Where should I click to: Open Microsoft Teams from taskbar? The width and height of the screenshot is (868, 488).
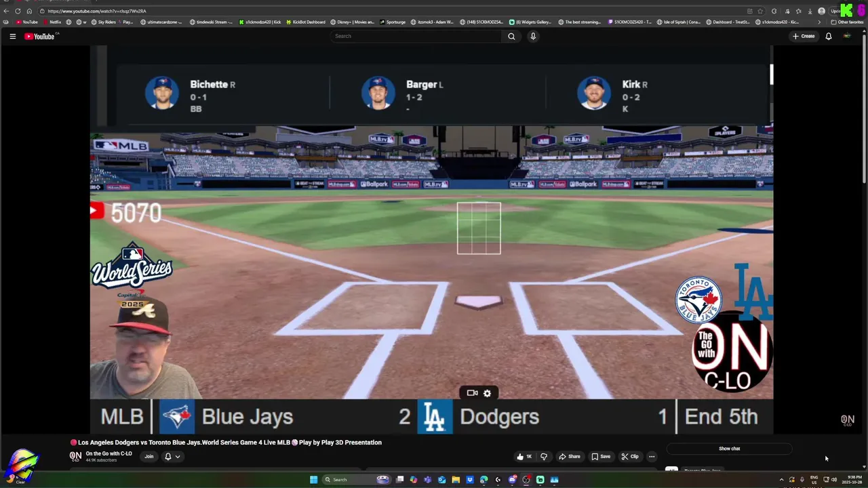pyautogui.click(x=427, y=479)
